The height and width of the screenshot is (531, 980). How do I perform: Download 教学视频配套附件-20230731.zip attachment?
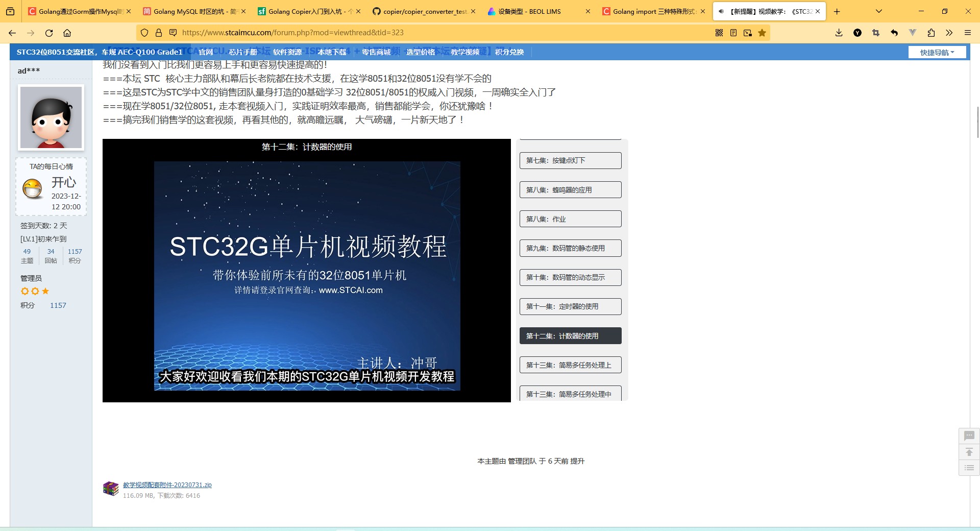click(167, 485)
